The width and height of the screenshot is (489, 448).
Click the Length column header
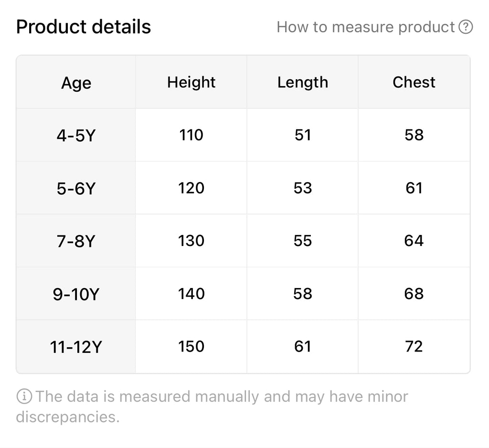(x=302, y=82)
